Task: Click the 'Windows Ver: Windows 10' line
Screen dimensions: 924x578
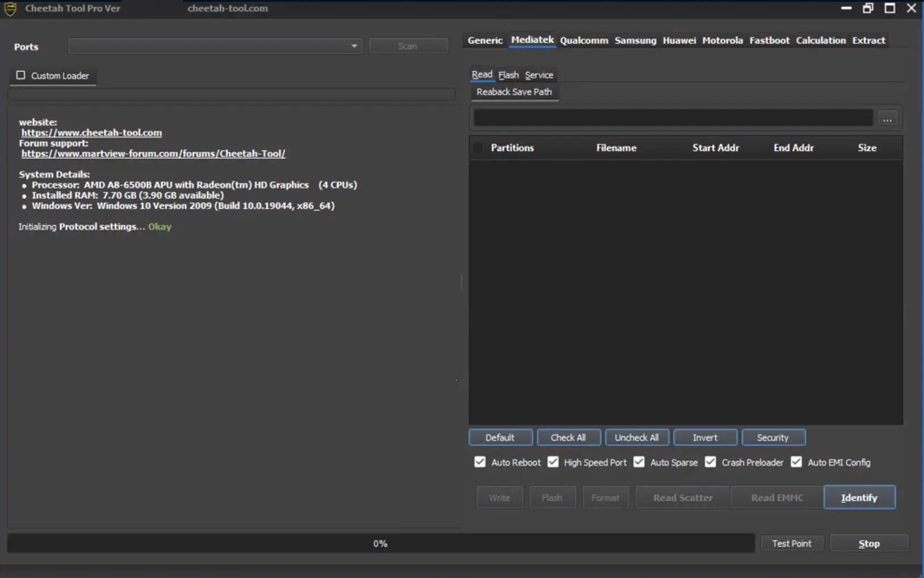Action: click(183, 206)
